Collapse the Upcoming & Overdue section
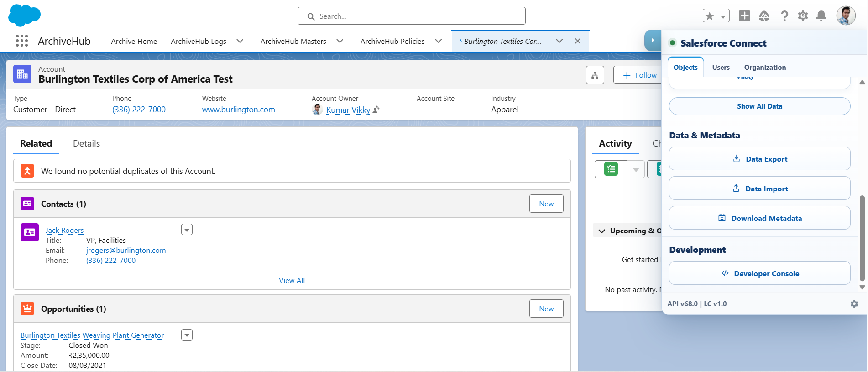This screenshot has height=372, width=868. [x=602, y=231]
